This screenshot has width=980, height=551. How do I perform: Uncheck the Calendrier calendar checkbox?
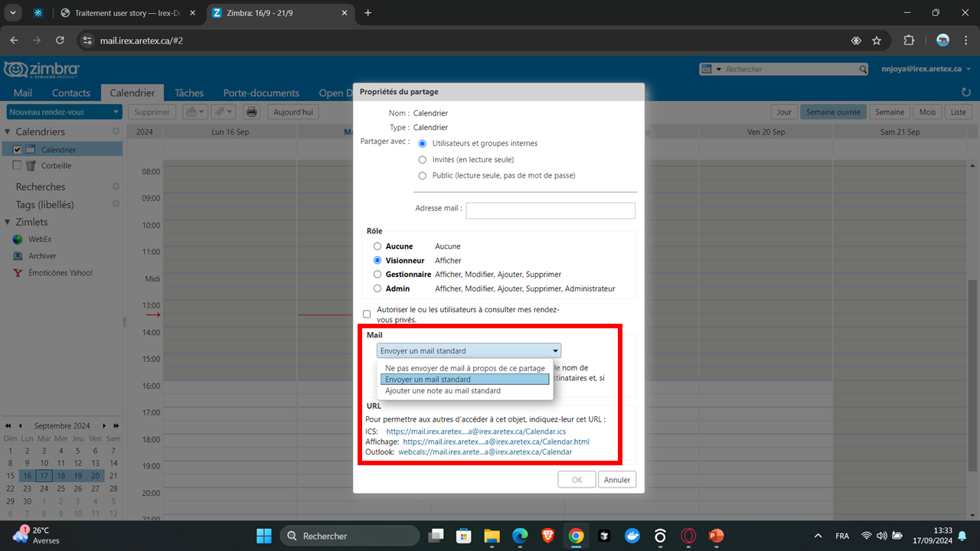click(x=18, y=150)
